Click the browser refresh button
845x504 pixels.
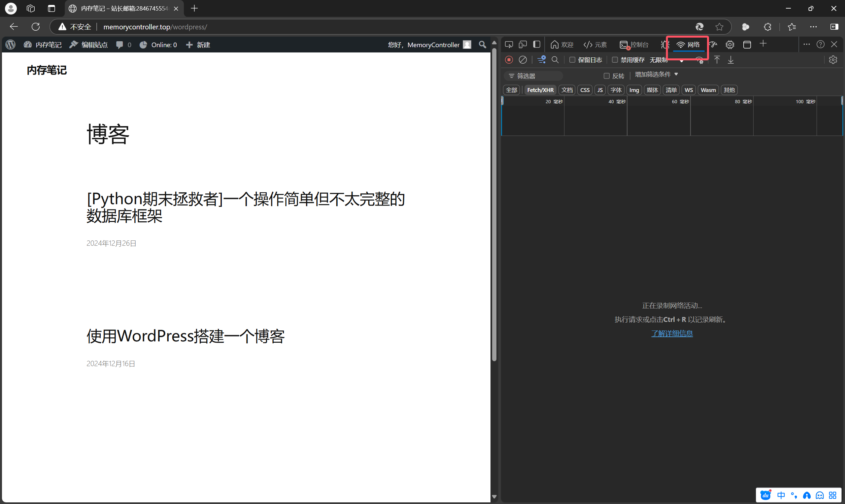(x=36, y=26)
